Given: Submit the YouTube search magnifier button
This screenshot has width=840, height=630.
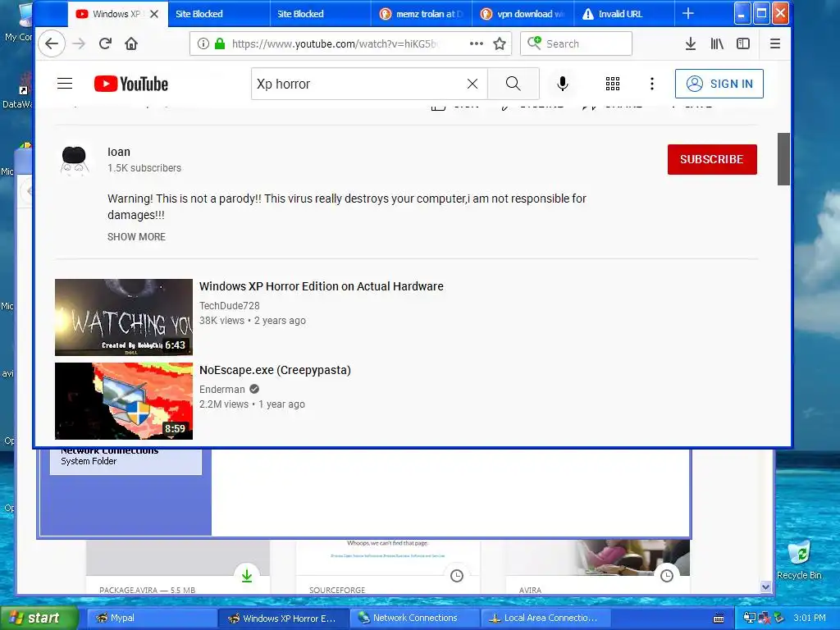Looking at the screenshot, I should pos(514,84).
